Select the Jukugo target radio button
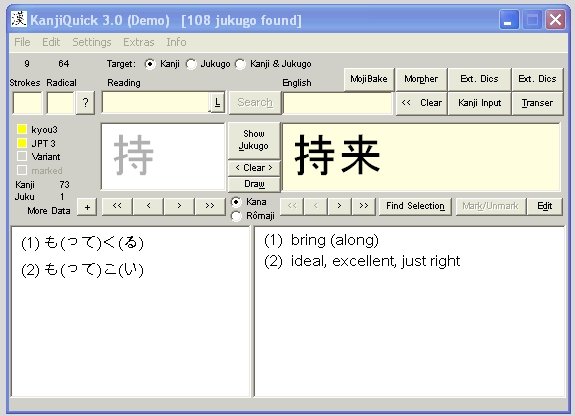Image resolution: width=575 pixels, height=416 pixels. [x=191, y=64]
